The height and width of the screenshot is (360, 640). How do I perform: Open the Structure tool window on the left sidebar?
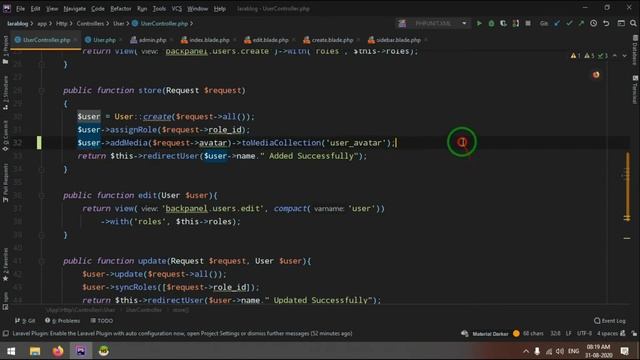[x=5, y=93]
